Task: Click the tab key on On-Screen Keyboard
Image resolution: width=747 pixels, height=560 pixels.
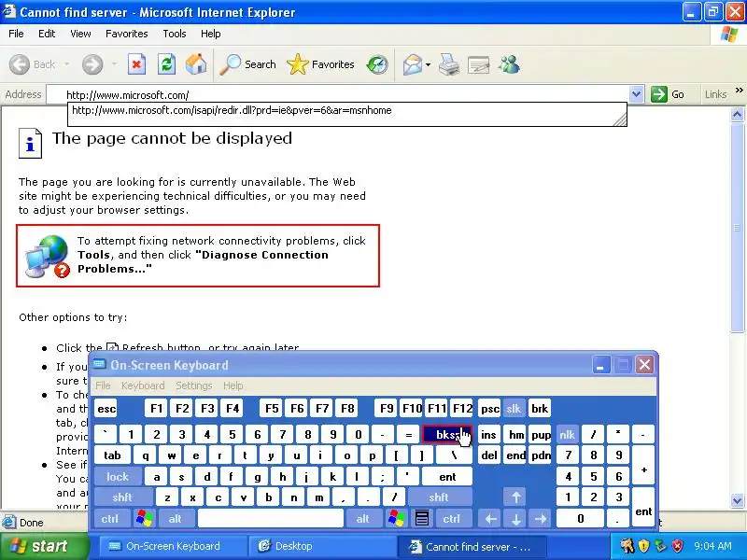Action: point(112,455)
